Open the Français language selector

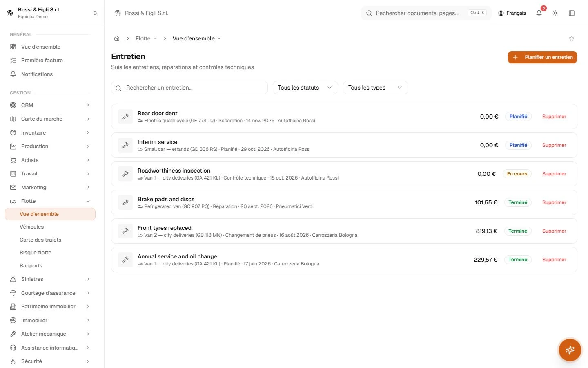512,13
